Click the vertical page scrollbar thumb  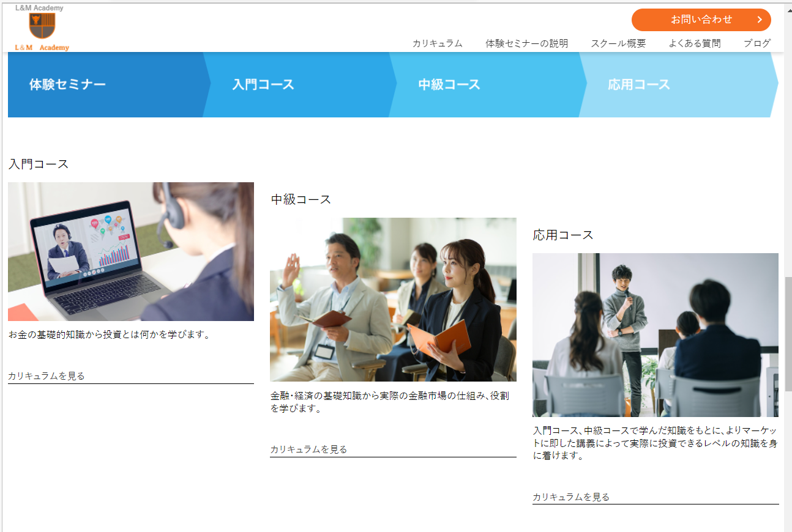pos(788,333)
